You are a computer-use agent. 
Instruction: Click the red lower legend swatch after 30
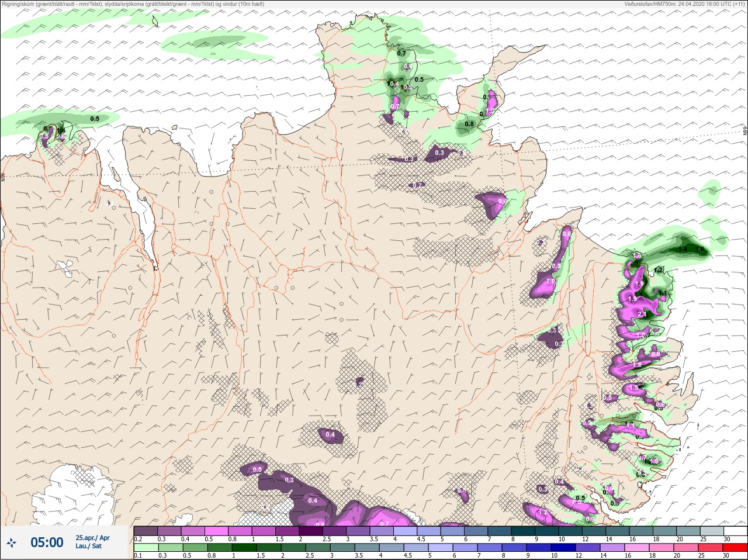736,548
